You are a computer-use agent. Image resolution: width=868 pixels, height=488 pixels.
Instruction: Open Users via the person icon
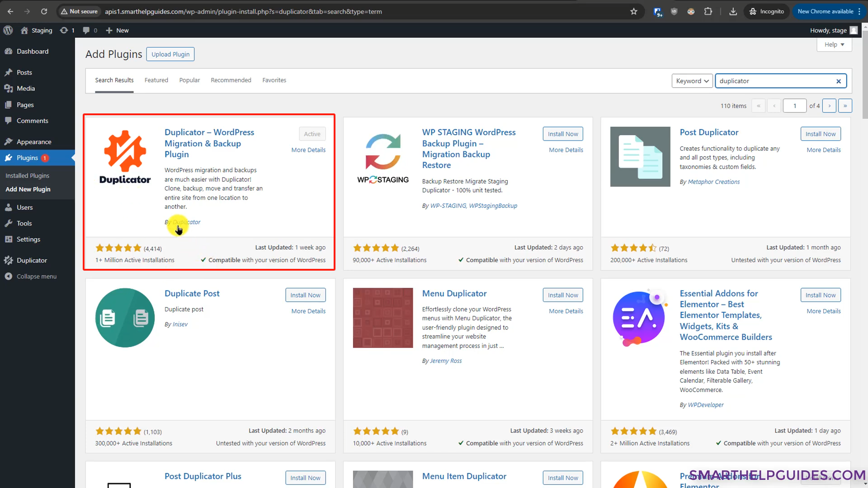pos(9,207)
